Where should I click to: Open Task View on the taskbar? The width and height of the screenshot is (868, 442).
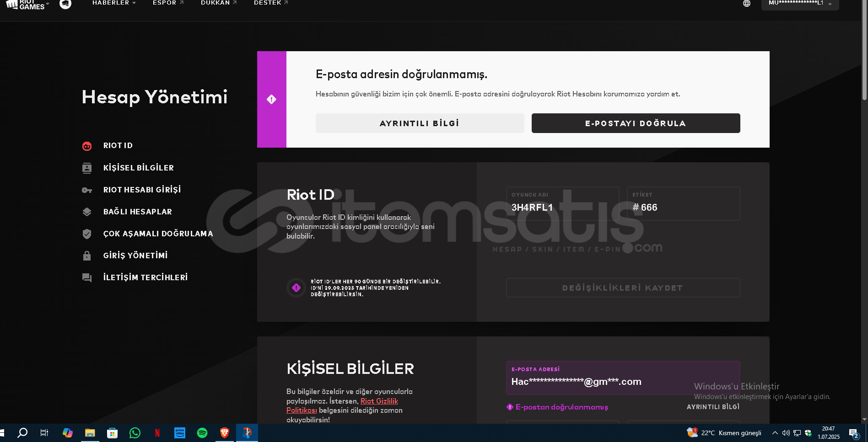44,433
